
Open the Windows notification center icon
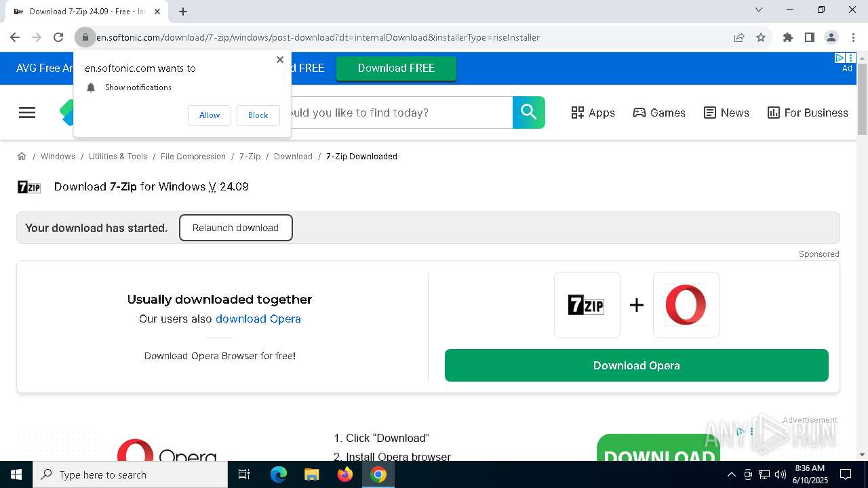pos(846,474)
